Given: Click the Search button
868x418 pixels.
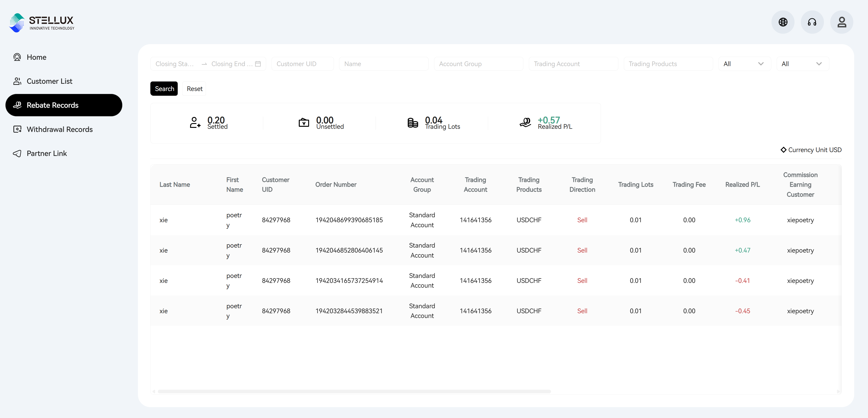Looking at the screenshot, I should pos(164,89).
